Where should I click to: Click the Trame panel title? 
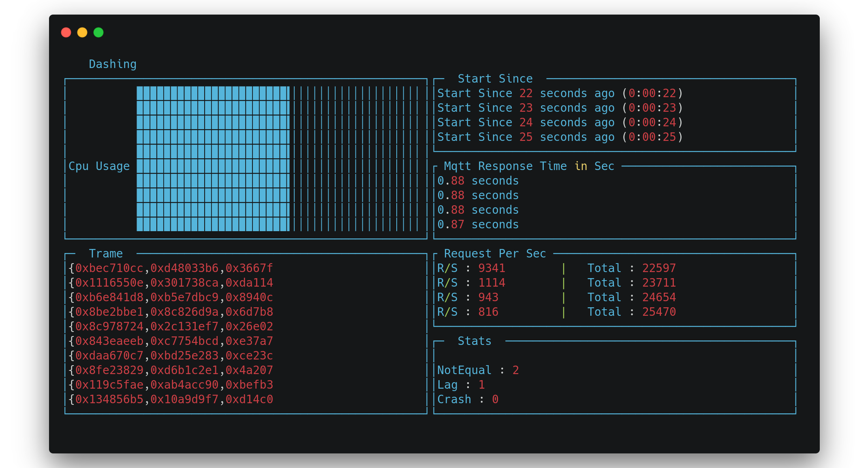coord(105,253)
